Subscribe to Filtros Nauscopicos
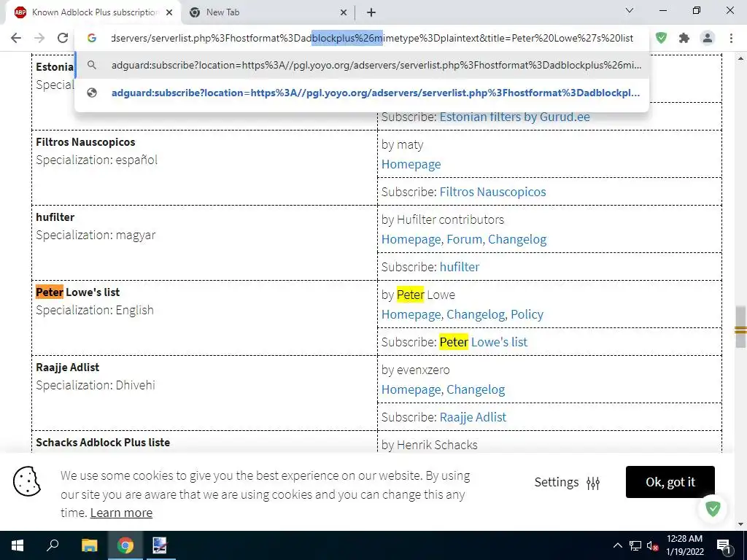 492,192
